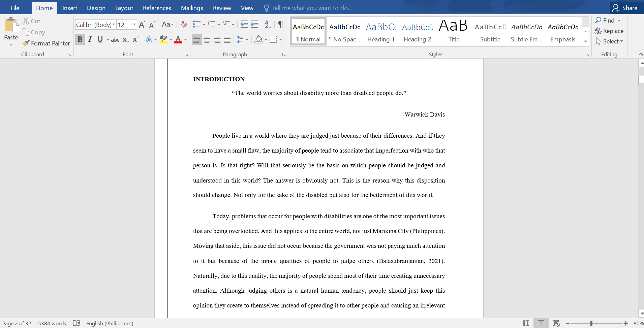Align paragraph text to the right
The height and width of the screenshot is (328, 644).
click(217, 39)
